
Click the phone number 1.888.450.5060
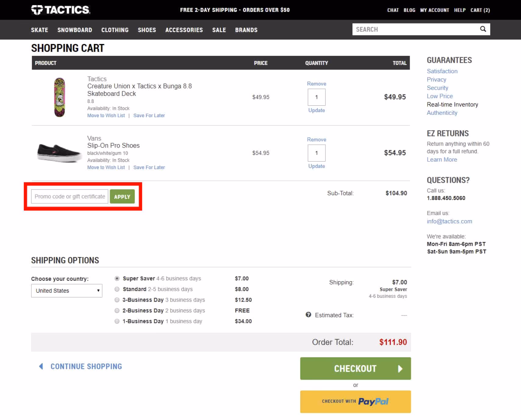[x=446, y=198]
